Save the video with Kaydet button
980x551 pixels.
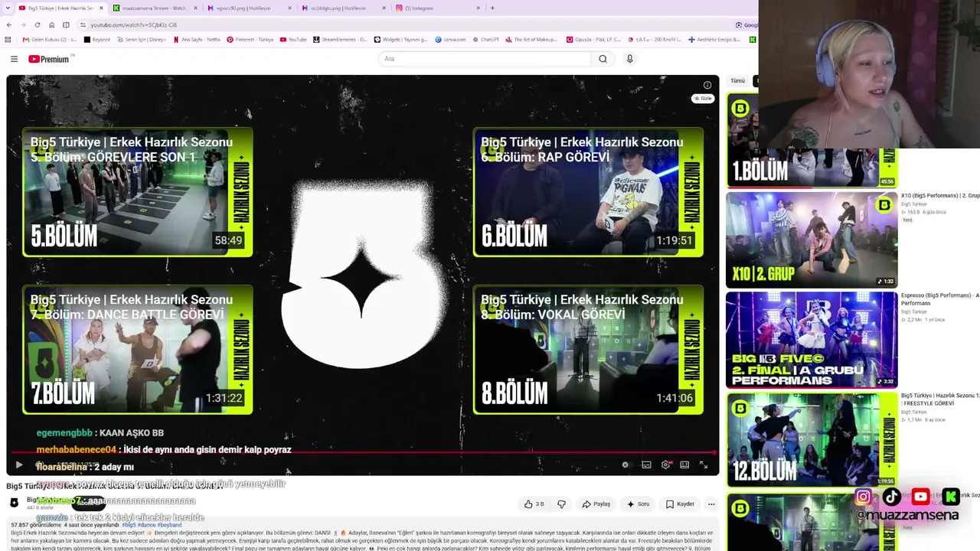point(680,504)
